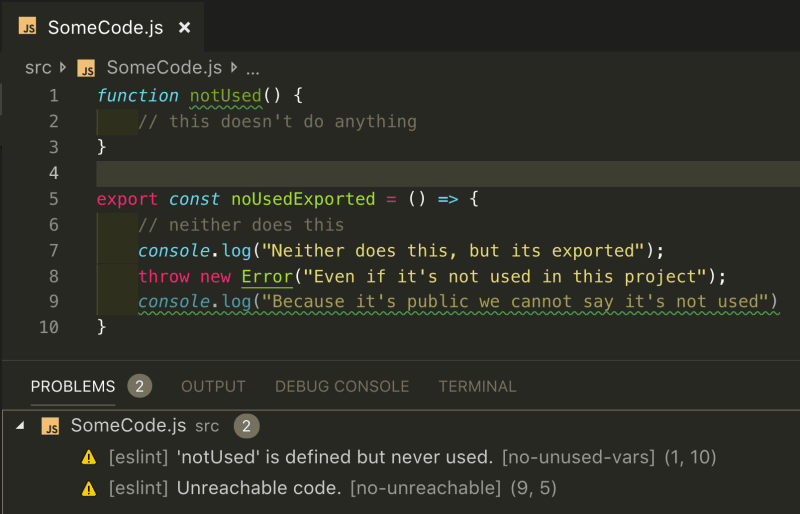Viewport: 800px width, 514px height.
Task: Switch to the PROBLEMS panel tab
Action: [x=73, y=386]
